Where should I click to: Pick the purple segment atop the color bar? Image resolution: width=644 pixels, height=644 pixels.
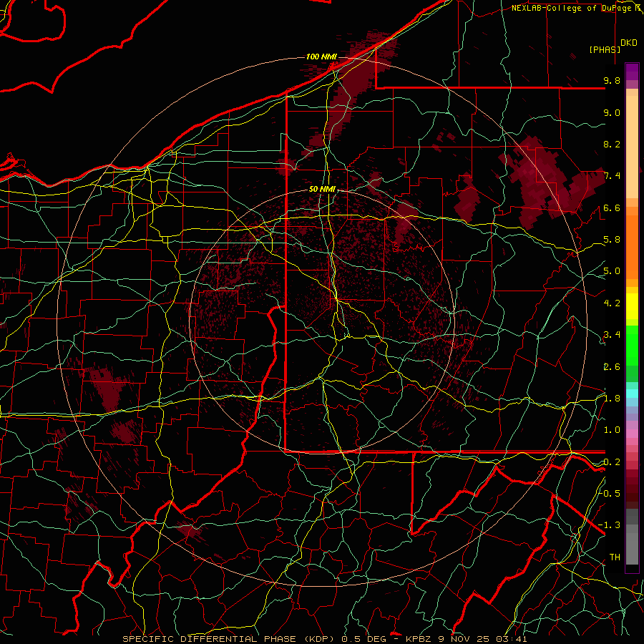(x=632, y=72)
